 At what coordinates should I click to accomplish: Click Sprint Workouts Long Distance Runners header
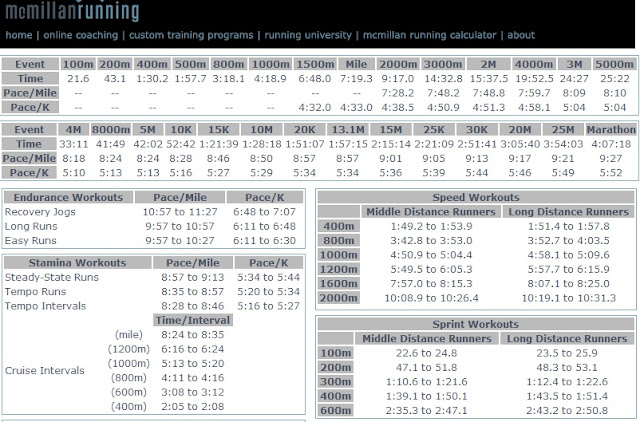567,338
